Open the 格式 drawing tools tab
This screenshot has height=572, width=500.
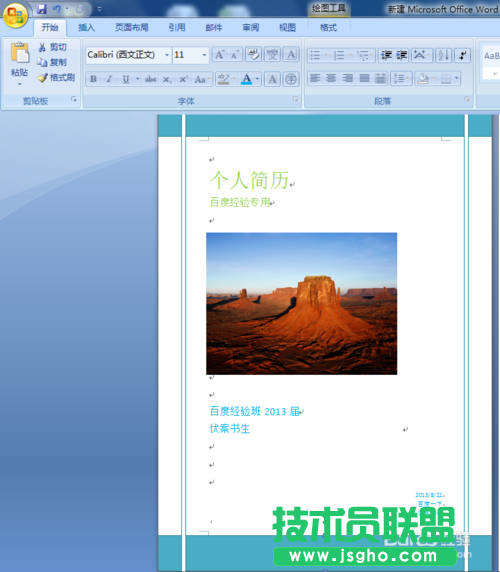tap(328, 27)
